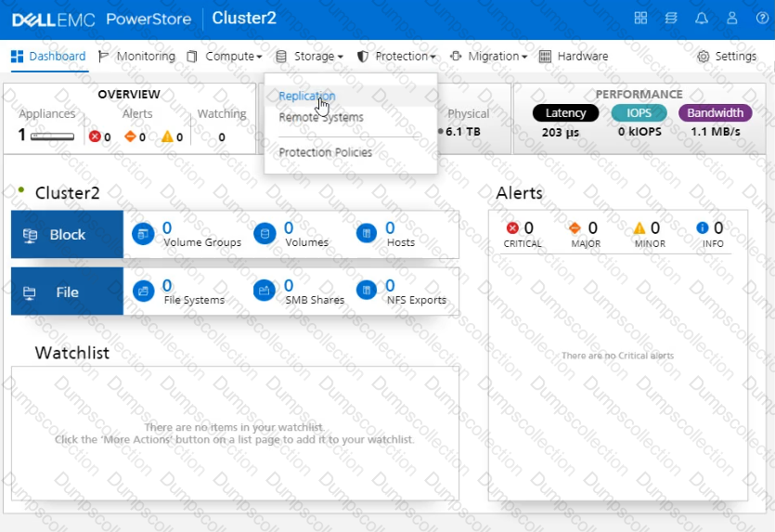775x532 pixels.
Task: Open the user account icon
Action: click(x=732, y=19)
